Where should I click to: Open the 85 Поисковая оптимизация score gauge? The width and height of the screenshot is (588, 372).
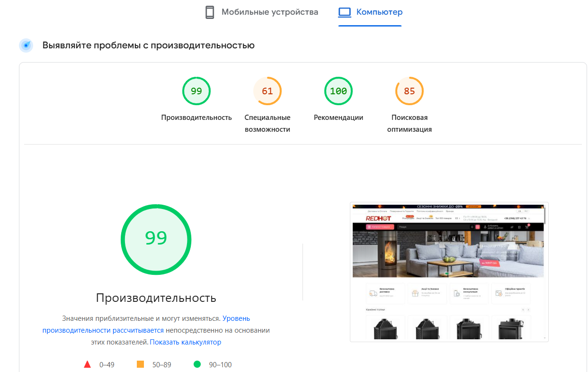(x=410, y=91)
